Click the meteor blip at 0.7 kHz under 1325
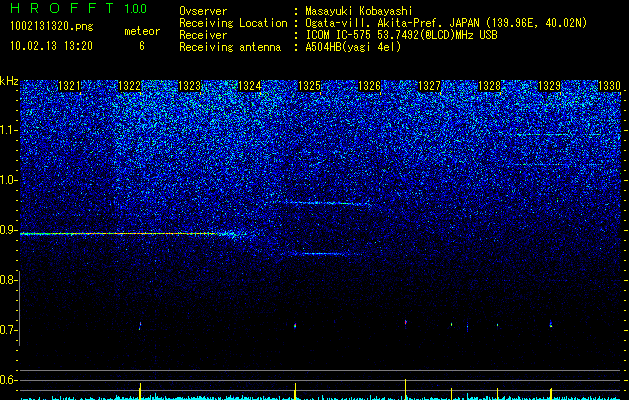This screenshot has width=629, height=400. (295, 325)
